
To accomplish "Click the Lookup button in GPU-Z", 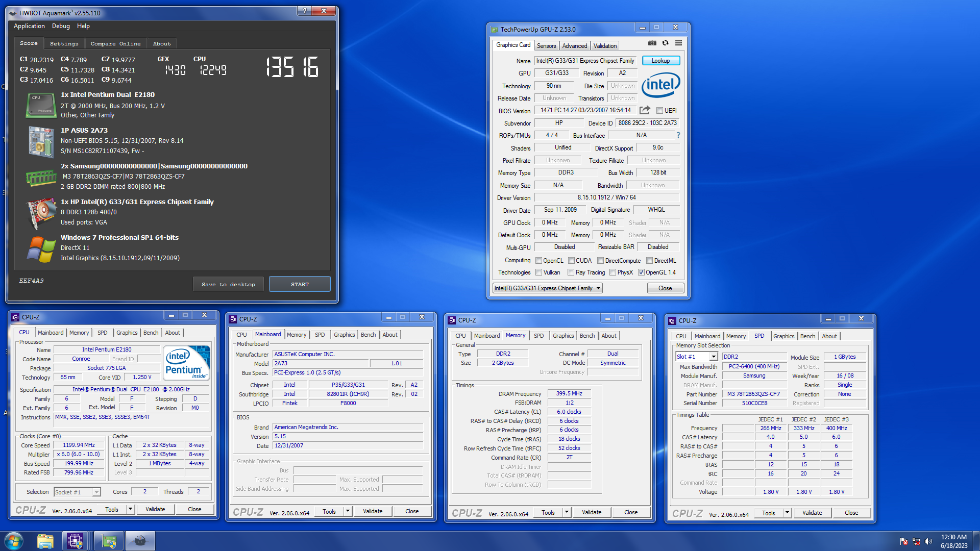I will point(660,61).
